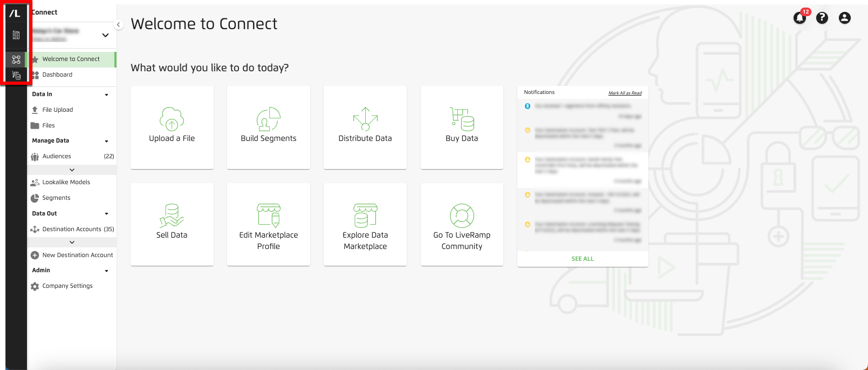Click the Company Settings gear icon
The image size is (868, 370).
coord(35,286)
